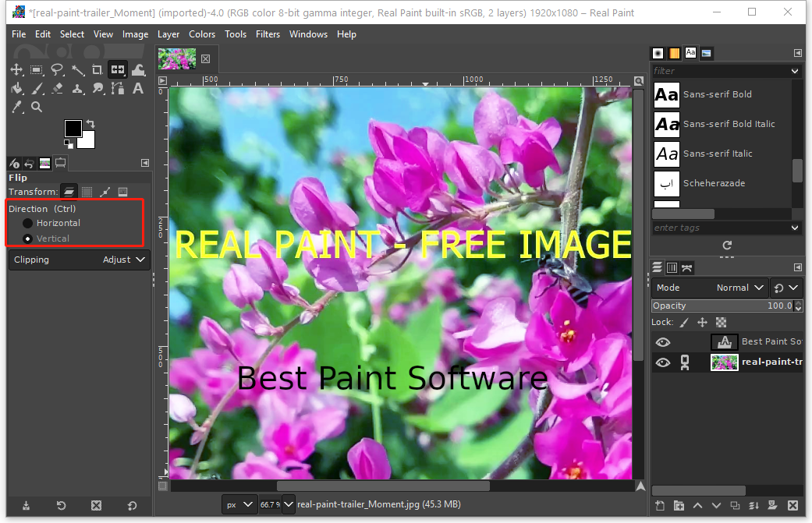Select the Fuzzy Select tool
The width and height of the screenshot is (812, 523).
pos(77,69)
